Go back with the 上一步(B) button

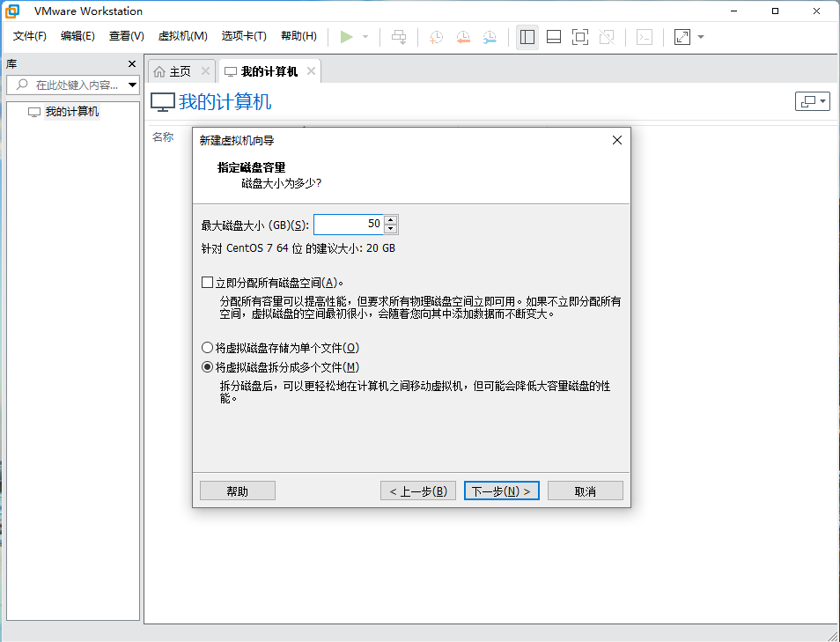[x=418, y=491]
